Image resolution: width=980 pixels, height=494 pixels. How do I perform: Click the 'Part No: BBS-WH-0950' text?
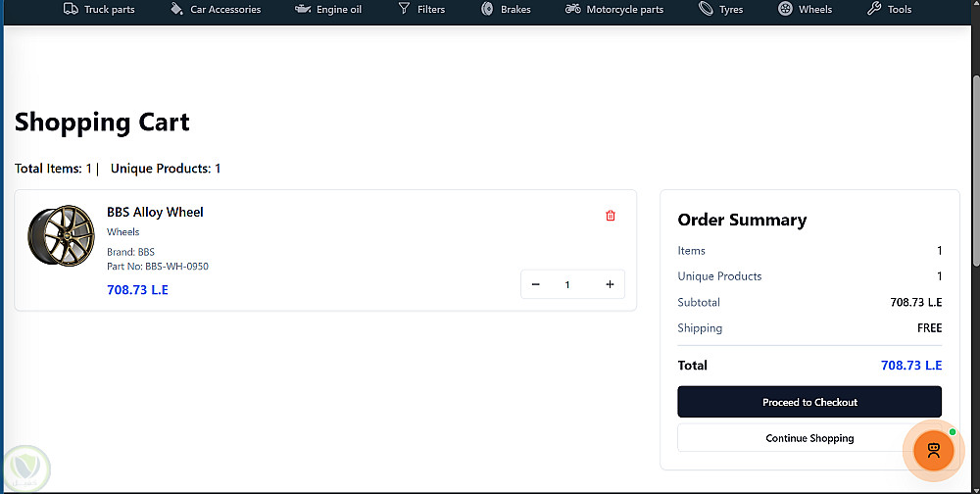click(158, 267)
